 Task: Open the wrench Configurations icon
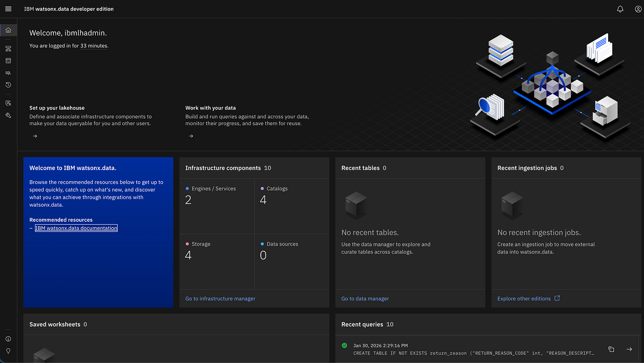click(x=8, y=115)
